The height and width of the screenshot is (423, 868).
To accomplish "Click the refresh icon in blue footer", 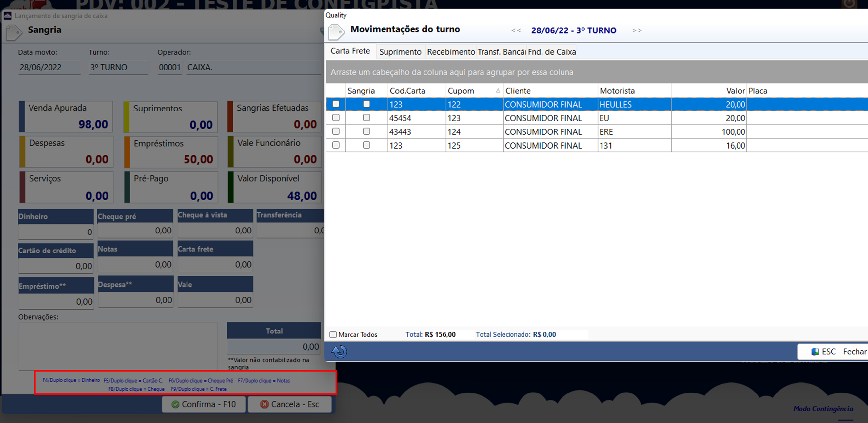I will click(339, 352).
